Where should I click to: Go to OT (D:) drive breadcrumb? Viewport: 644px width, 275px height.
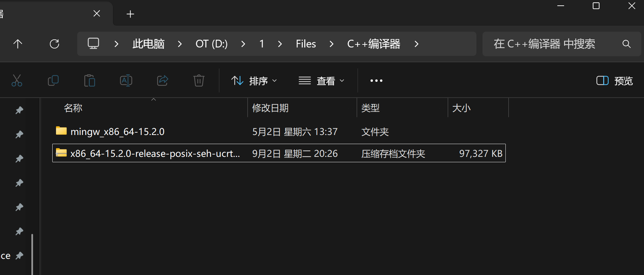tap(211, 44)
